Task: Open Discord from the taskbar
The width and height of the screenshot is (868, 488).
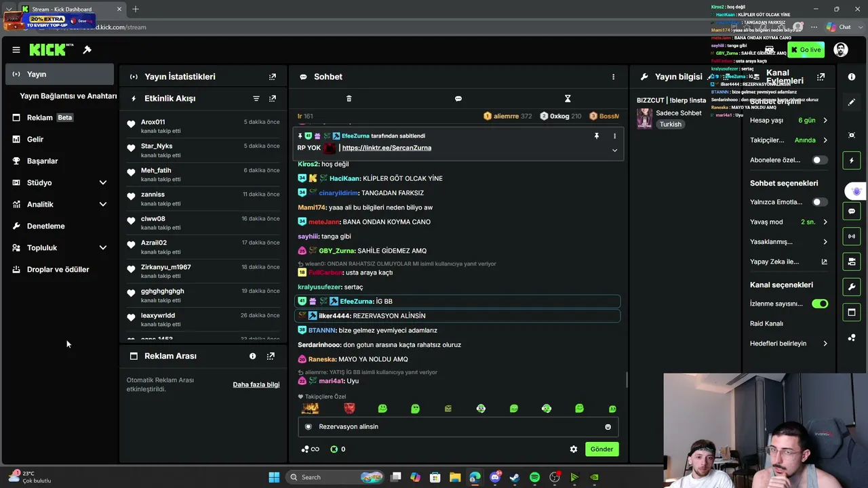Action: coord(495,477)
